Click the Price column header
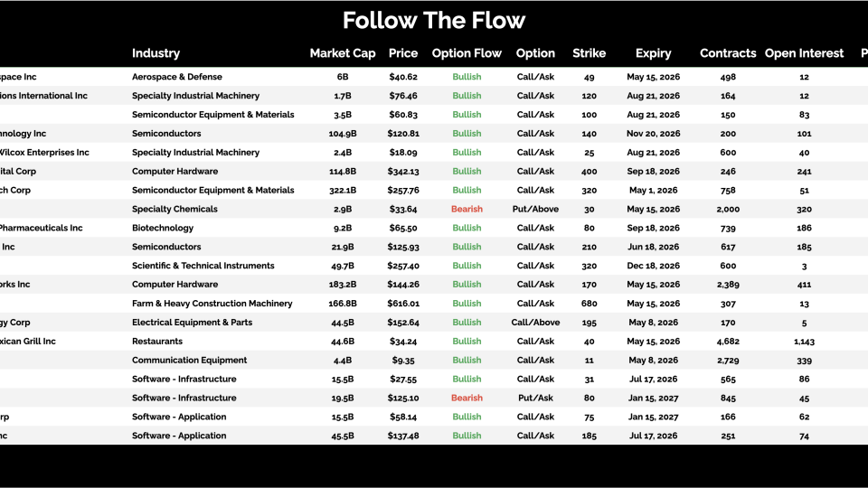The image size is (868, 488). click(403, 53)
